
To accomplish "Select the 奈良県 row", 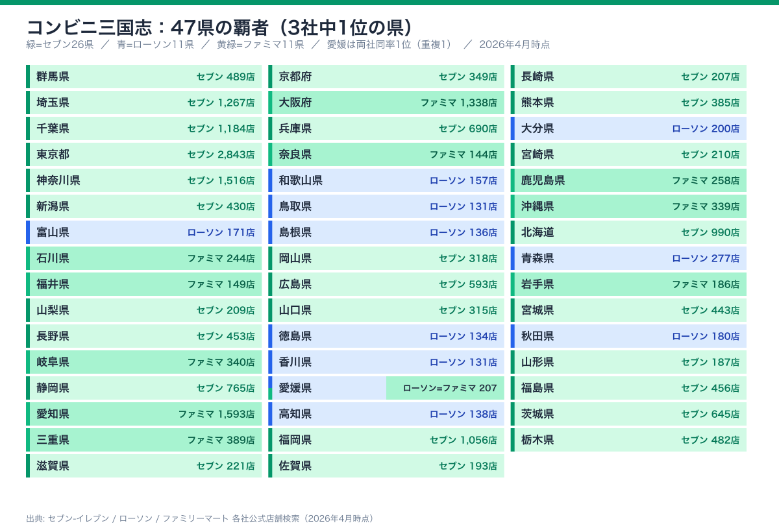I will [386, 154].
